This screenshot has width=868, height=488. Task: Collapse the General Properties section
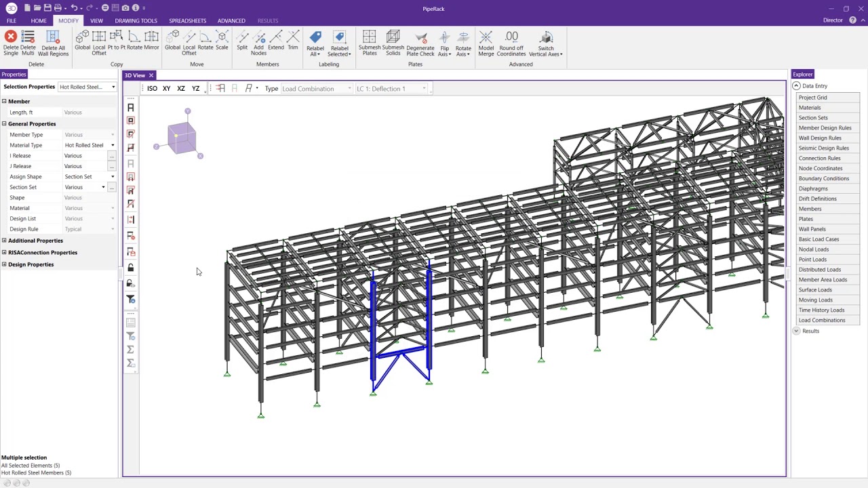click(4, 124)
